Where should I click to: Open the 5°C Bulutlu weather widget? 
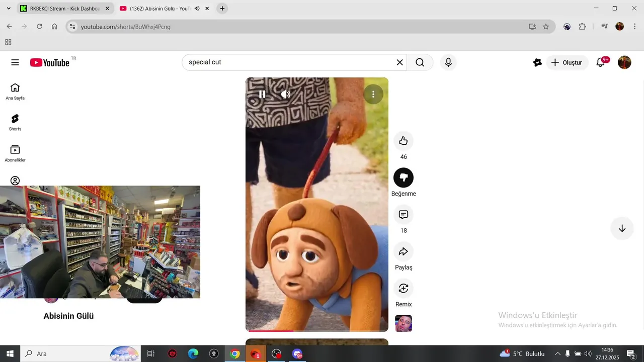click(x=522, y=353)
